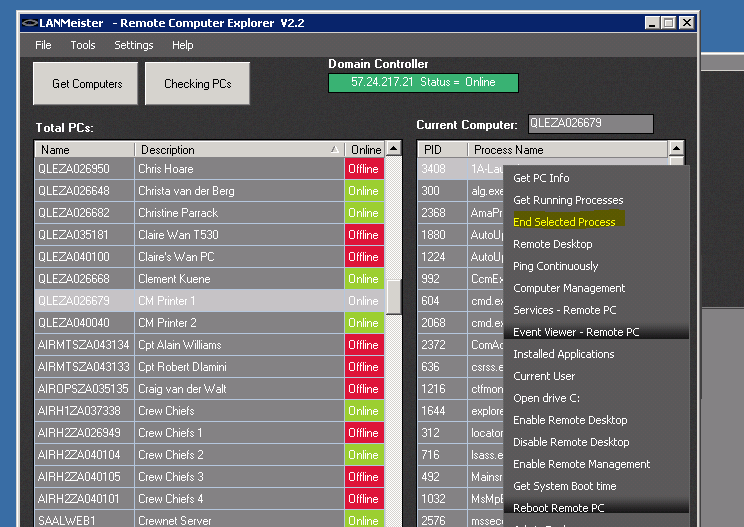Select the Christa van der Berg row
This screenshot has height=527, width=744.
click(x=211, y=191)
